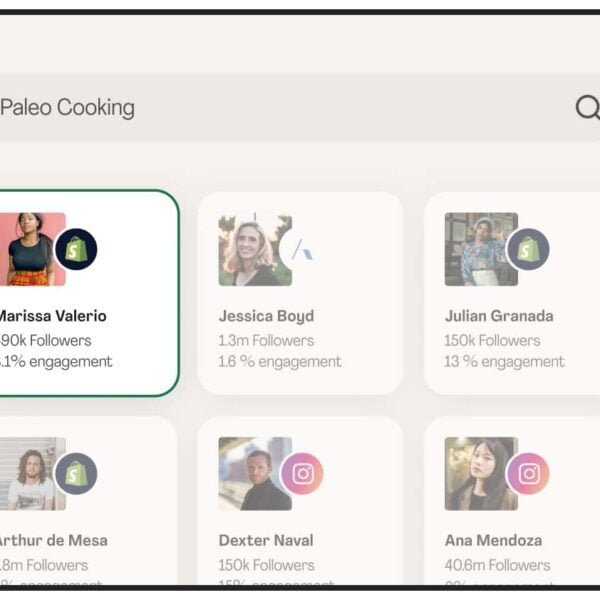
Task: Click Arthur de Mesa's Shopify badge icon
Action: 76,473
